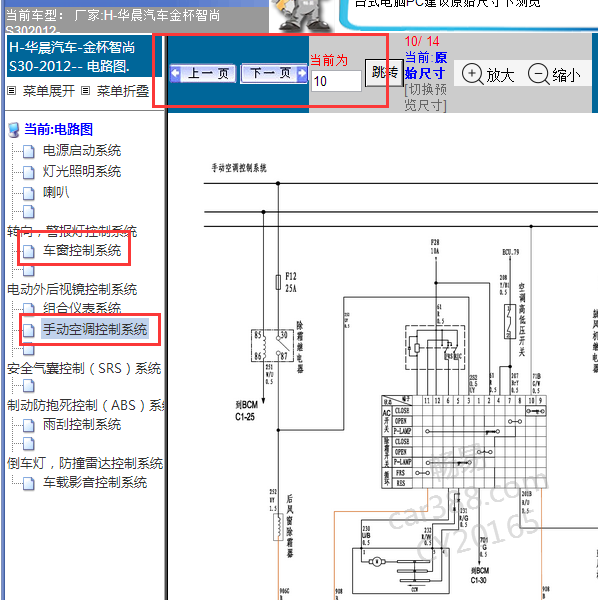
Task: Click page icon next to 灯光照明系统
Action: coord(29,172)
